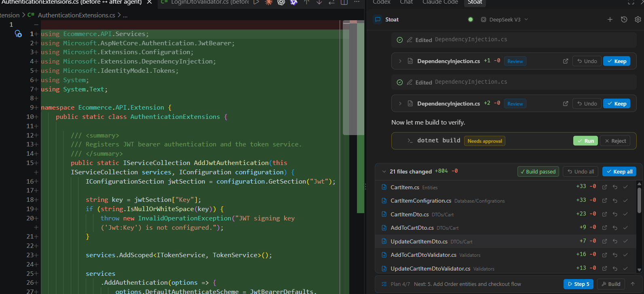Accept changes for CartItemDto.cs with checkmark
The width and height of the screenshot is (644, 294).
click(x=625, y=214)
